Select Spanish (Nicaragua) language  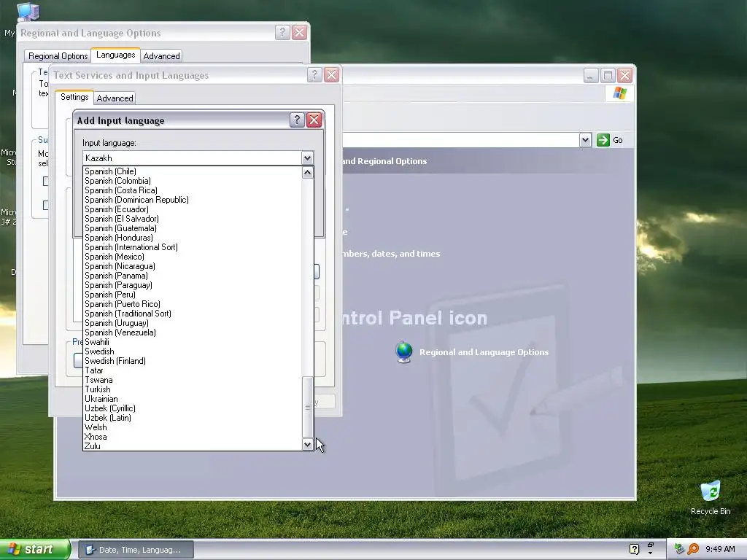(120, 266)
